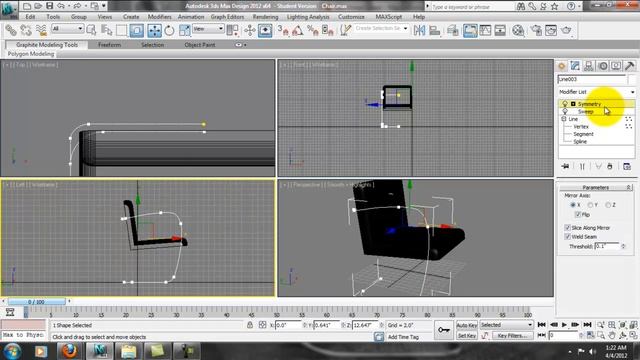
Task: Click the object name field Line003
Action: pos(591,79)
